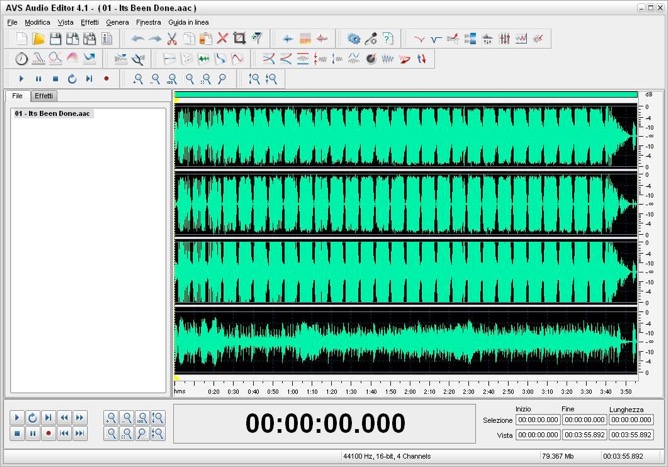Apply the blue zigzag wave icon effect
The height and width of the screenshot is (467, 668).
[x=388, y=59]
